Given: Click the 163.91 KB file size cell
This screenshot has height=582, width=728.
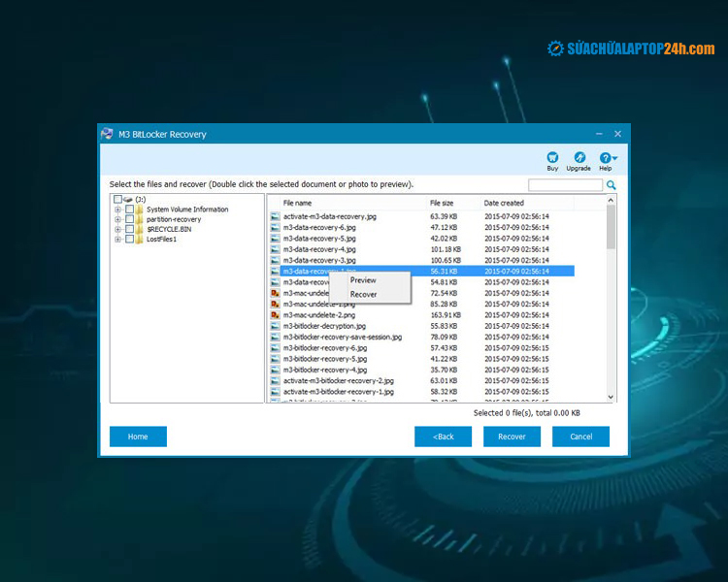Looking at the screenshot, I should click(x=446, y=315).
